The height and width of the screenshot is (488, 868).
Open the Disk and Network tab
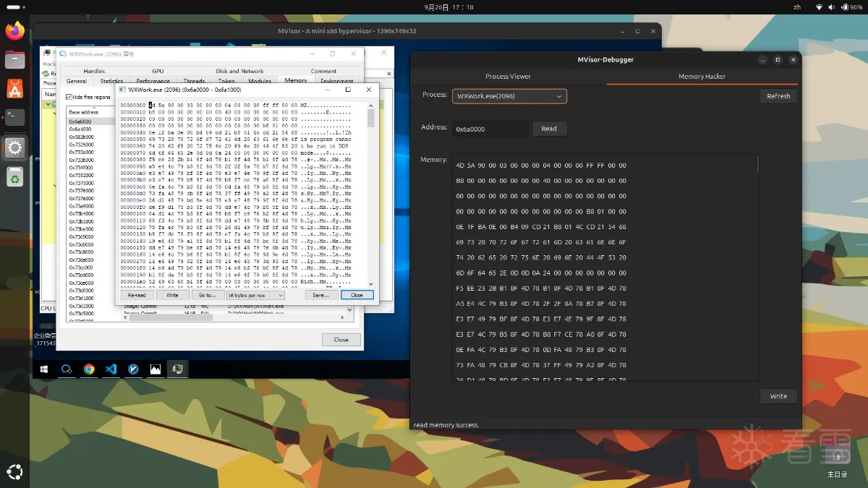[x=239, y=71]
